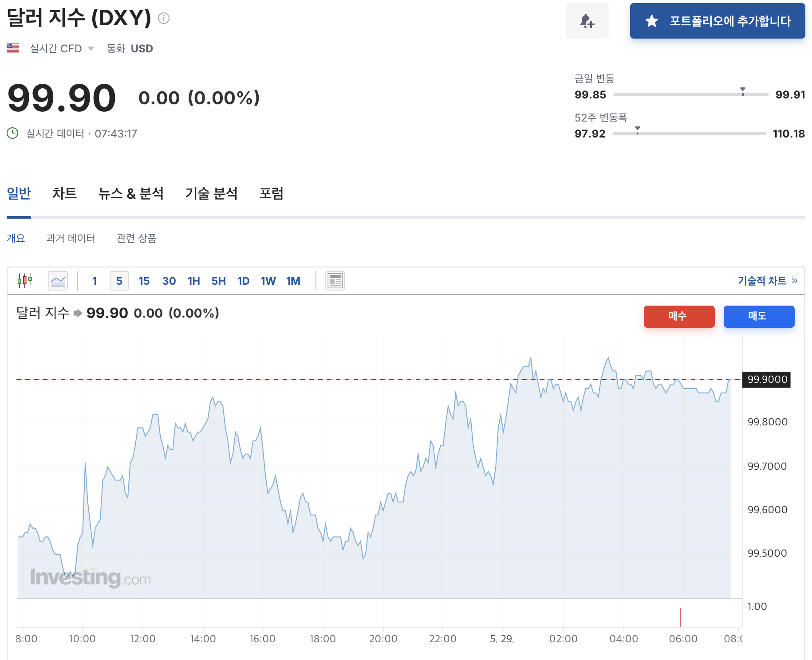This screenshot has height=660, width=812.
Task: Switch to candlestick chart type
Action: (25, 281)
